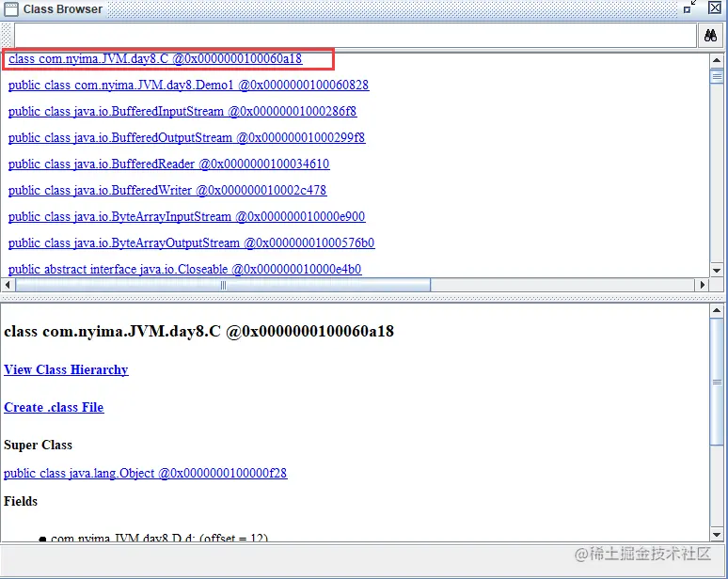Open java.io.Closeable interface link

(x=184, y=269)
